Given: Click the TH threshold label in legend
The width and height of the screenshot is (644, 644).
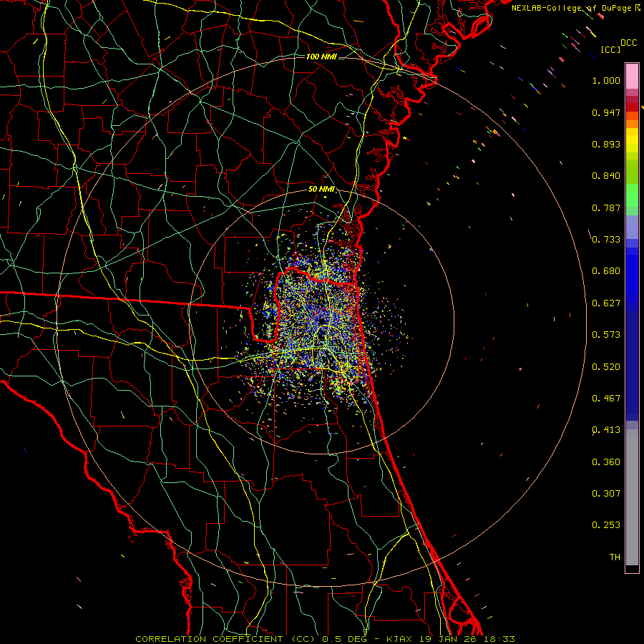Looking at the screenshot, I should (x=615, y=557).
